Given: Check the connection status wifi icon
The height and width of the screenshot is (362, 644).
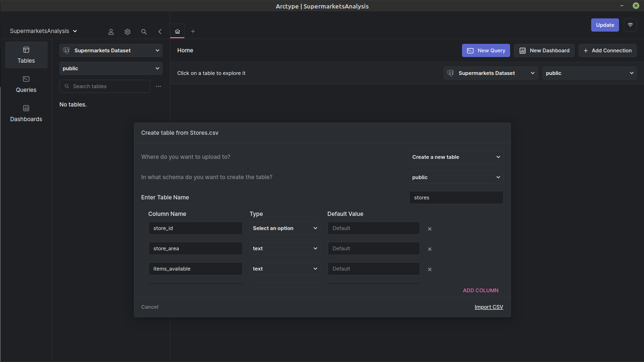Looking at the screenshot, I should pyautogui.click(x=630, y=25).
